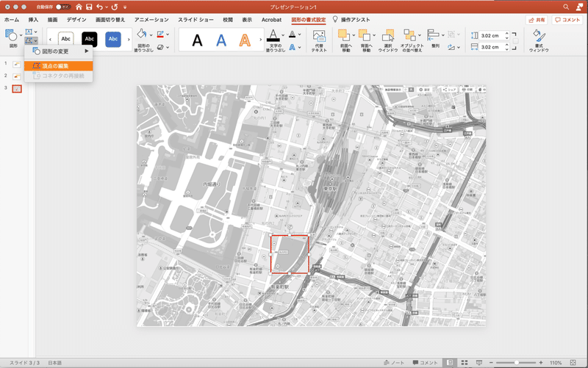This screenshot has height=368, width=588.
Task: Click the text box insert icon
Action: [29, 32]
